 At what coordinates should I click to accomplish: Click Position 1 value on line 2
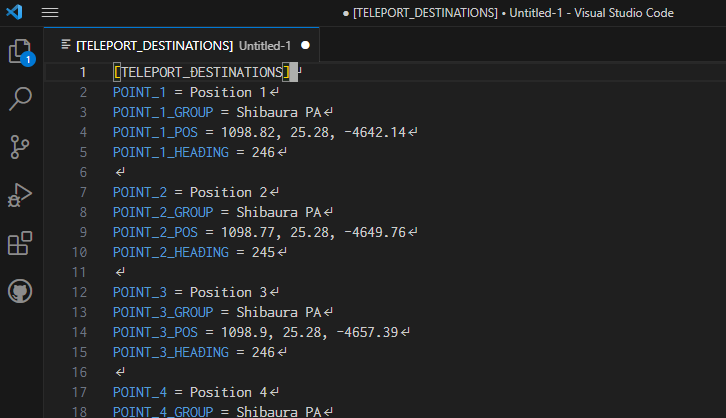[228, 92]
